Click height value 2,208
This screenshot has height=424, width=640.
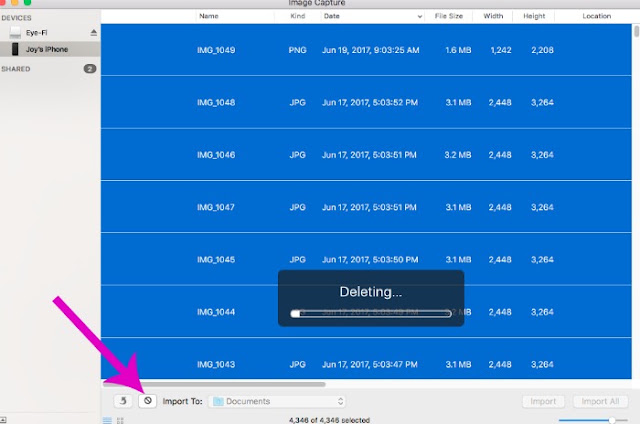pyautogui.click(x=542, y=50)
